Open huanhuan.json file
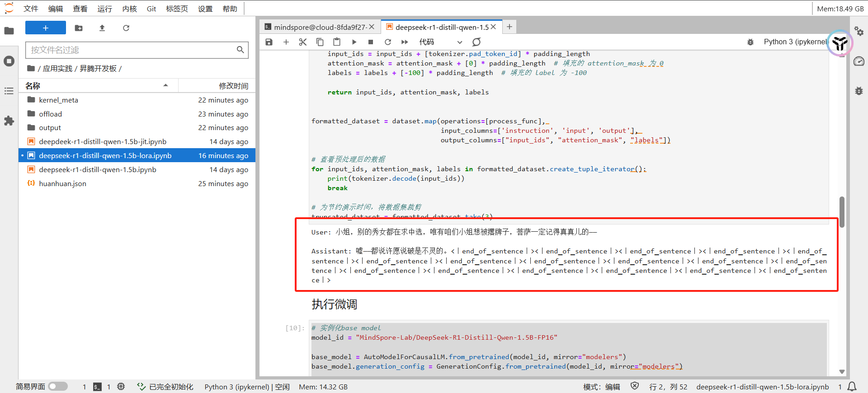Viewport: 868px width, 393px height. [62, 183]
